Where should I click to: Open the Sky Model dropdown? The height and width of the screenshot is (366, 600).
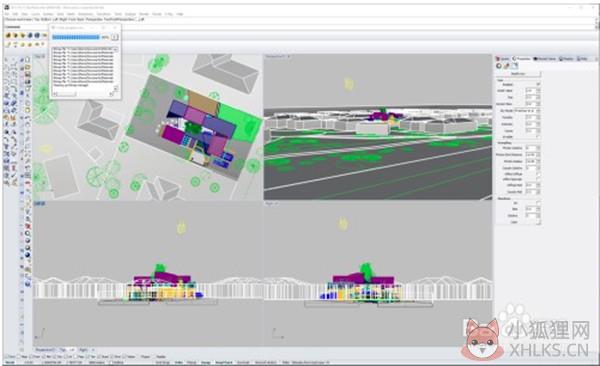[x=527, y=111]
